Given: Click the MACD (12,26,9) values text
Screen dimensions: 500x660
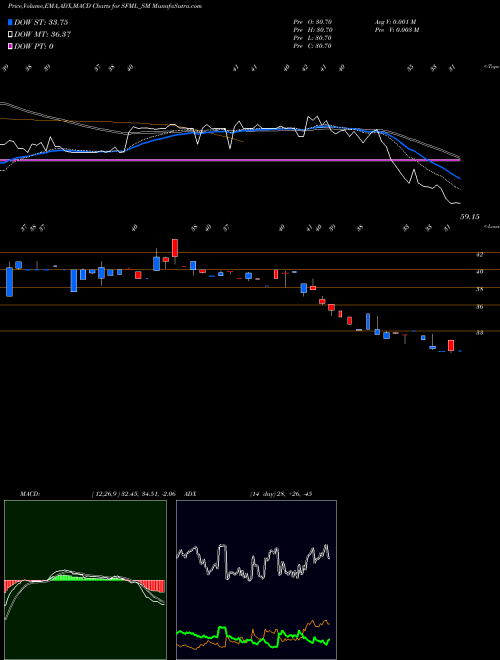Looking at the screenshot, I should (x=133, y=494).
